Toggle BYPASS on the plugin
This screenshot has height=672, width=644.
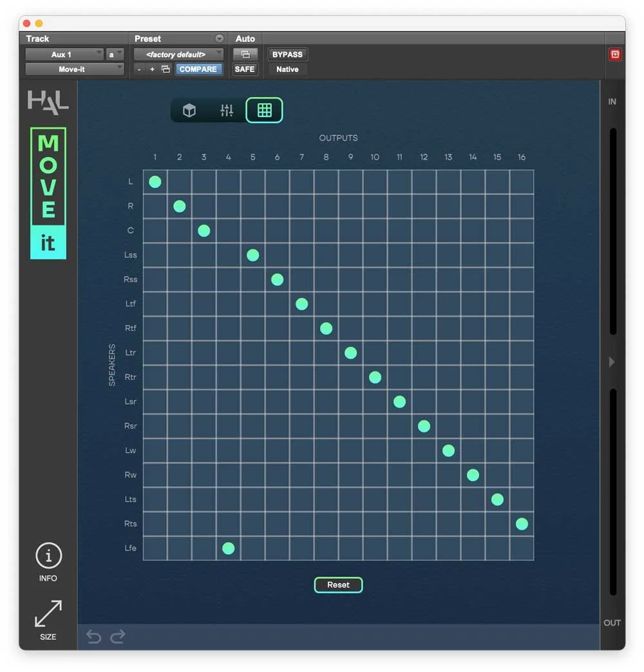(287, 55)
